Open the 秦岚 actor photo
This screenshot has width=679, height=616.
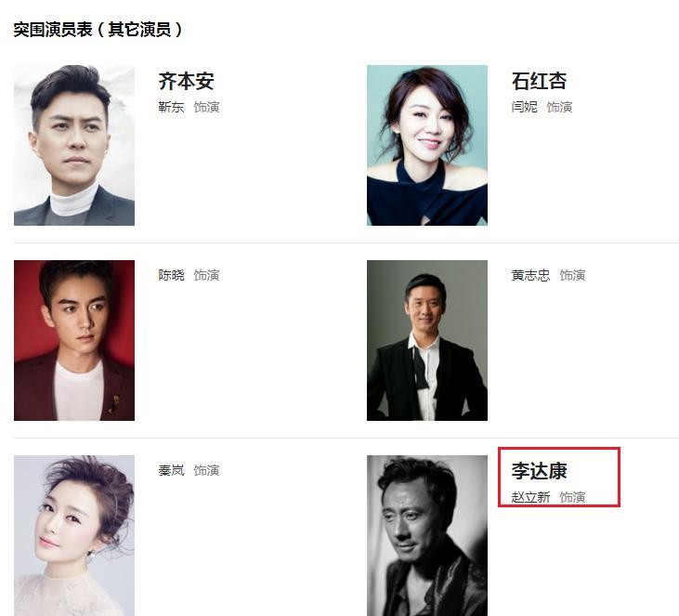pos(74,535)
